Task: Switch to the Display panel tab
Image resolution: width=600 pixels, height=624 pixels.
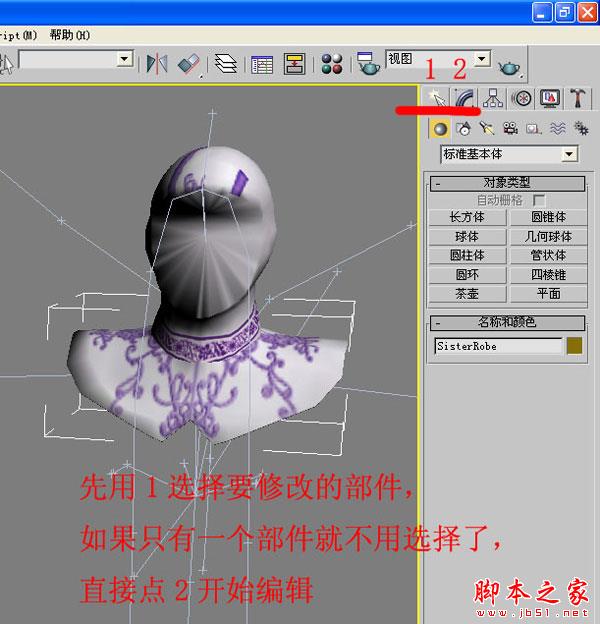Action: (550, 98)
